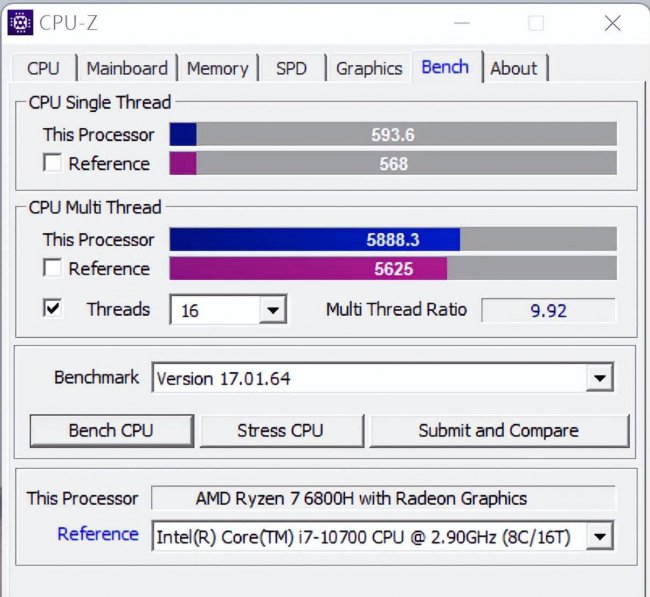Viewport: 650px width, 597px height.
Task: Open the Threads count dropdown showing 16
Action: pyautogui.click(x=273, y=310)
